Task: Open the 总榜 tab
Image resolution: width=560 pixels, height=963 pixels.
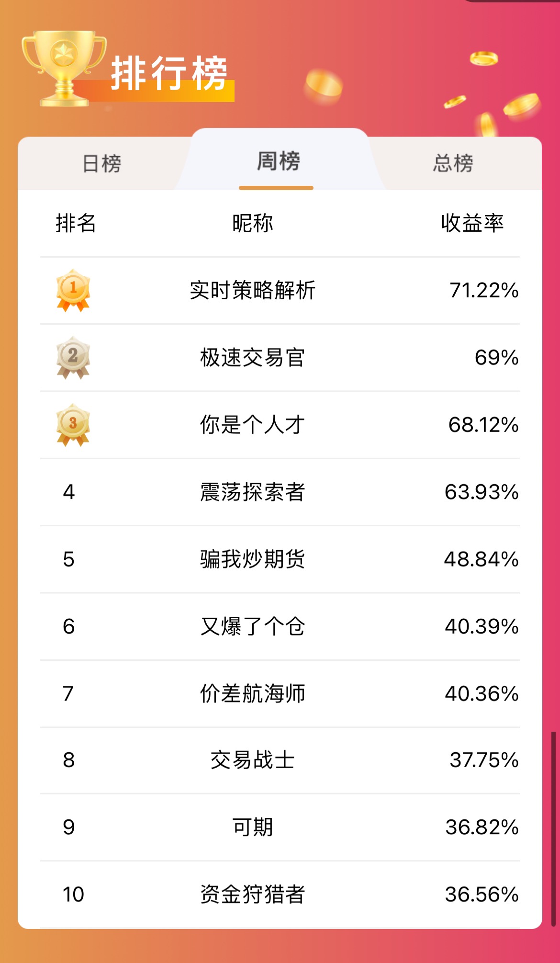Action: [x=453, y=164]
